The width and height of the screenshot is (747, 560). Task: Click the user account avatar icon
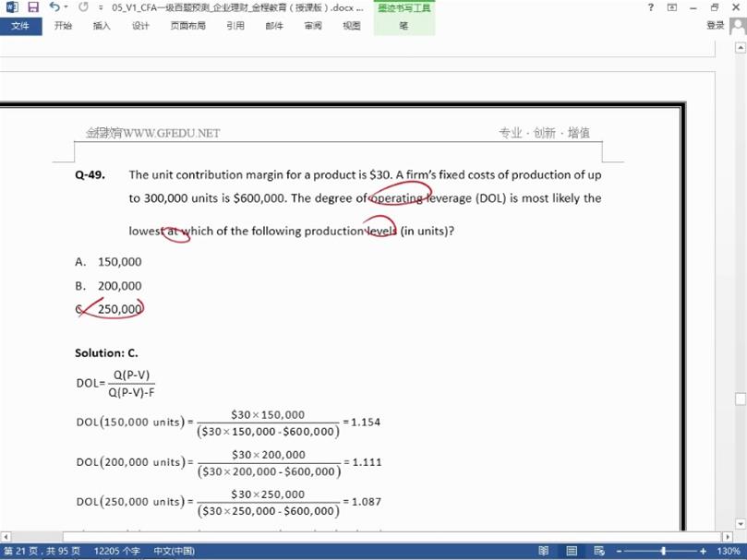point(738,26)
